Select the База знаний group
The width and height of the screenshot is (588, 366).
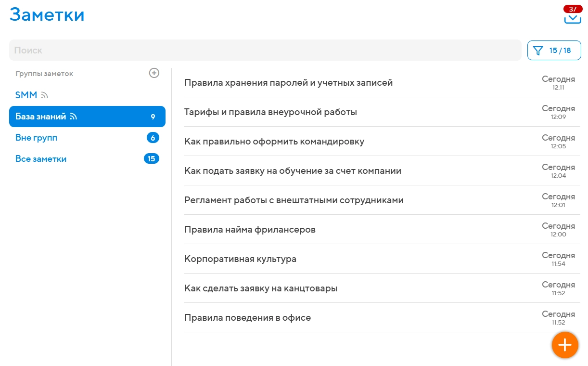[87, 117]
